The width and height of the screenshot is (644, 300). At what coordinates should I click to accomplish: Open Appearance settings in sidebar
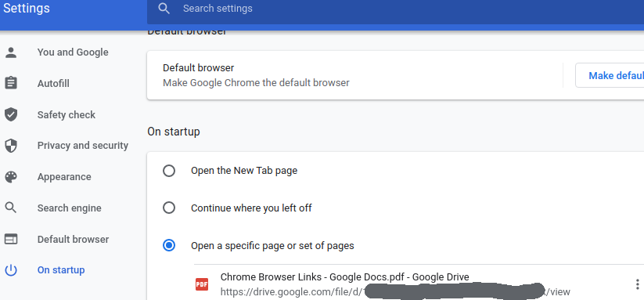coord(64,177)
